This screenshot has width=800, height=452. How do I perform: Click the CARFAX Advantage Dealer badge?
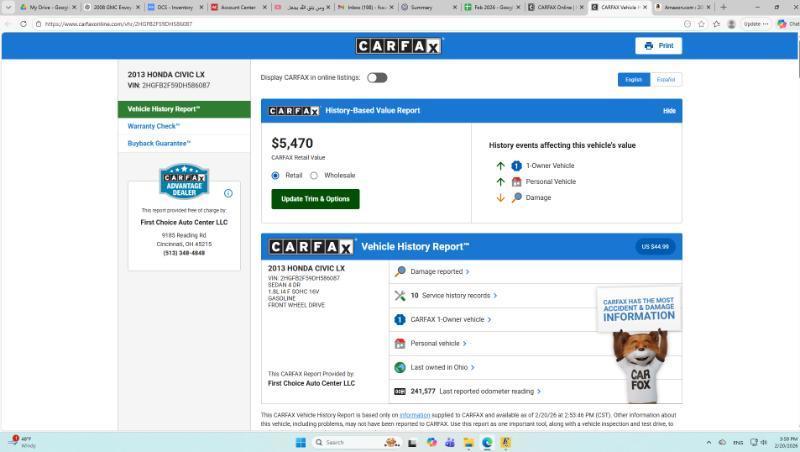click(x=184, y=182)
